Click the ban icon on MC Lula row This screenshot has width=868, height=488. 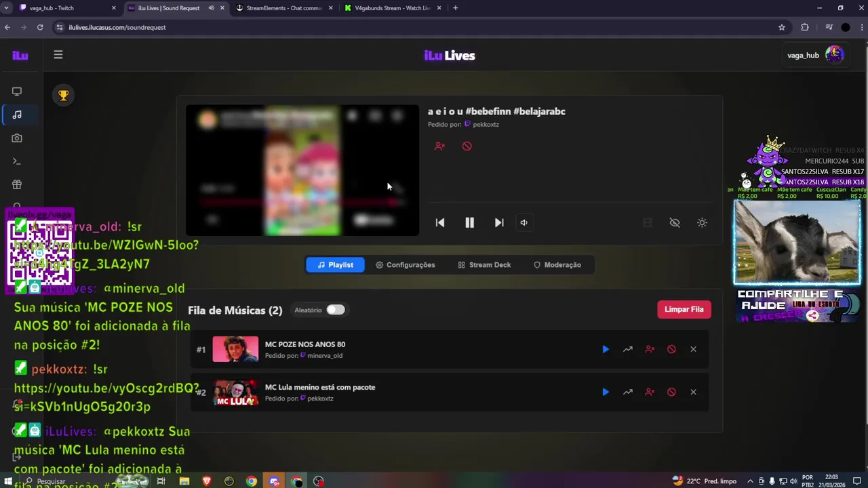pos(671,392)
